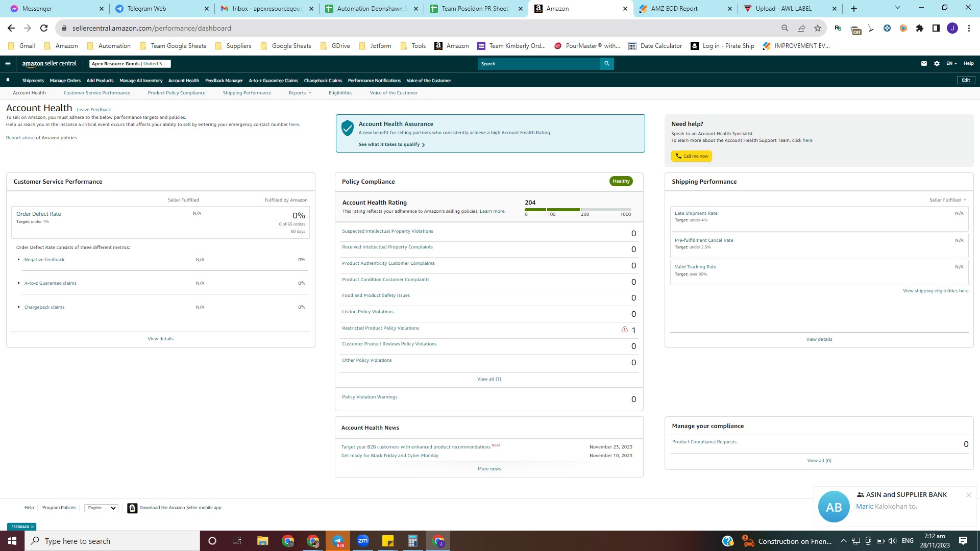
Task: Open File Explorer from the taskbar
Action: (x=263, y=541)
